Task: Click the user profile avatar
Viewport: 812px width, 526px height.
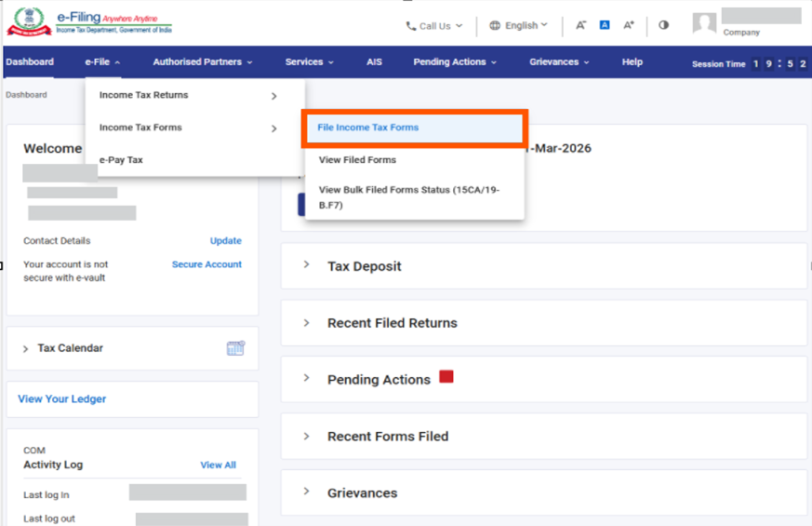Action: pyautogui.click(x=704, y=24)
